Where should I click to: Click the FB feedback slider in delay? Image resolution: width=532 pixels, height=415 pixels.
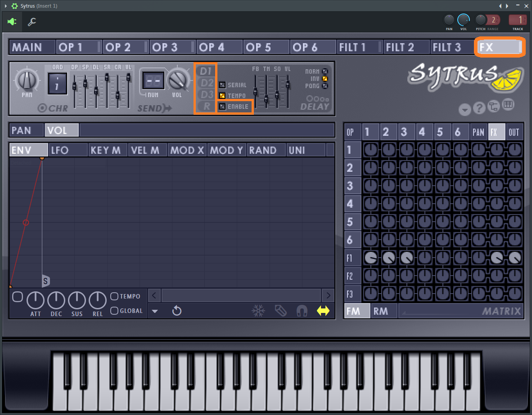click(x=255, y=91)
